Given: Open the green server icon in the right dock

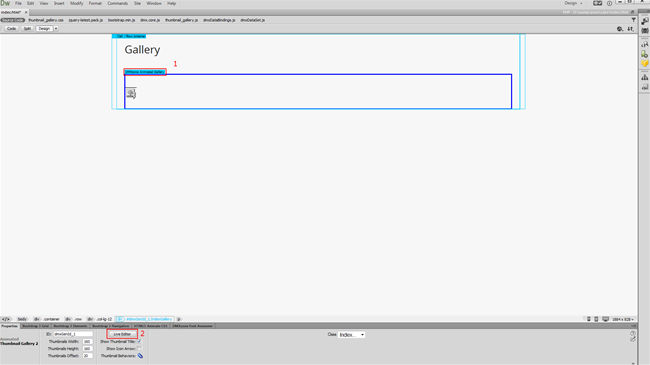Looking at the screenshot, I should coord(645,54).
